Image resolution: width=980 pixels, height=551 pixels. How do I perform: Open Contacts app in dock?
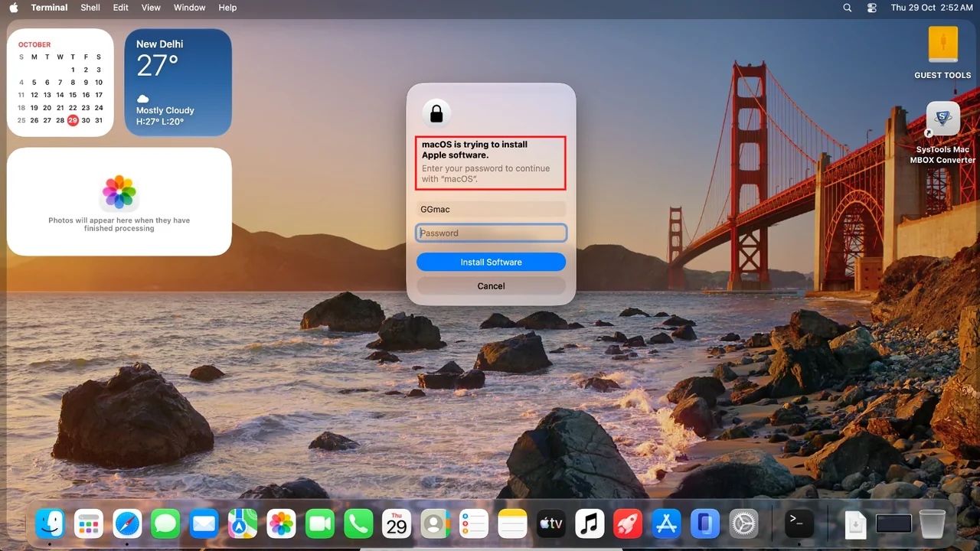pos(435,524)
